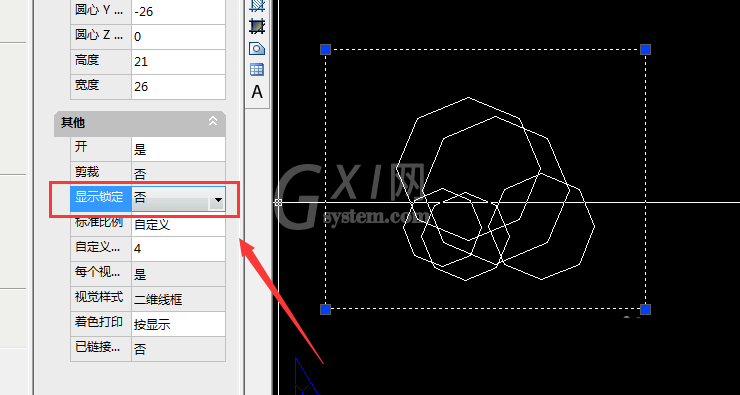
Task: Select the bottom-left blue viewport grip
Action: tap(325, 309)
